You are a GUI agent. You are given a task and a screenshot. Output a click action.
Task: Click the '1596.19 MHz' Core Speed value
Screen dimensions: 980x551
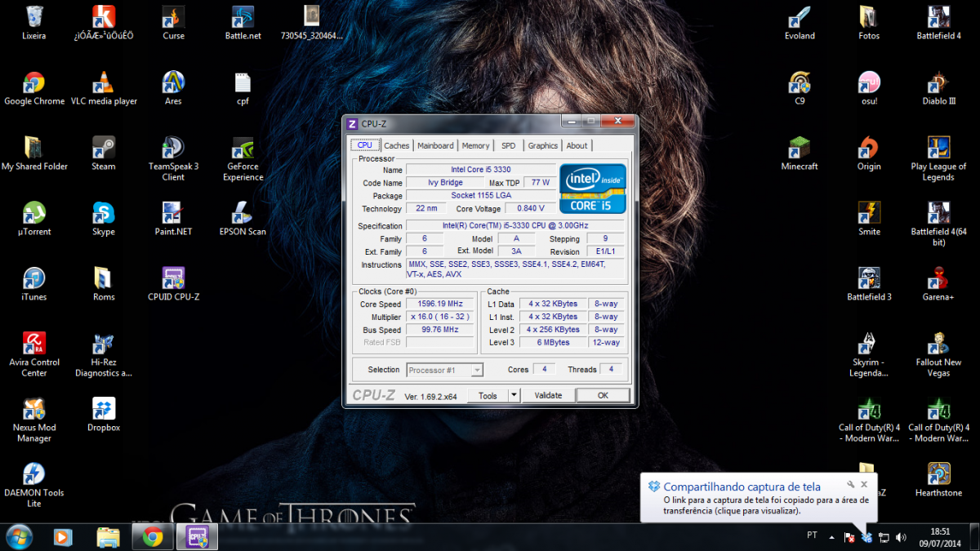[439, 304]
